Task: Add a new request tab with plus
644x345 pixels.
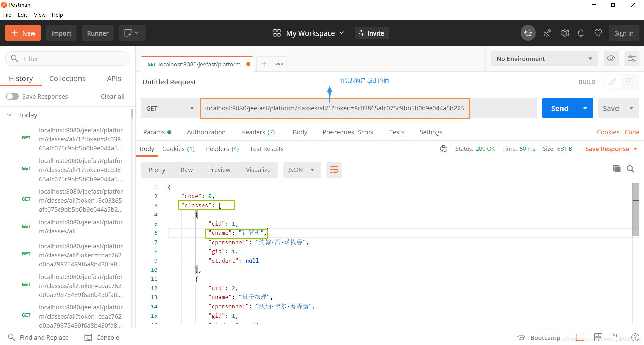Action: point(264,64)
